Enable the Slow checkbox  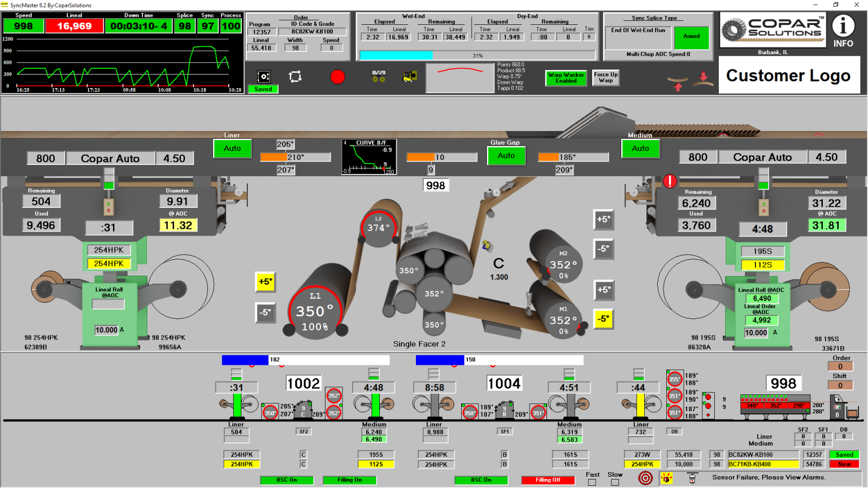615,482
